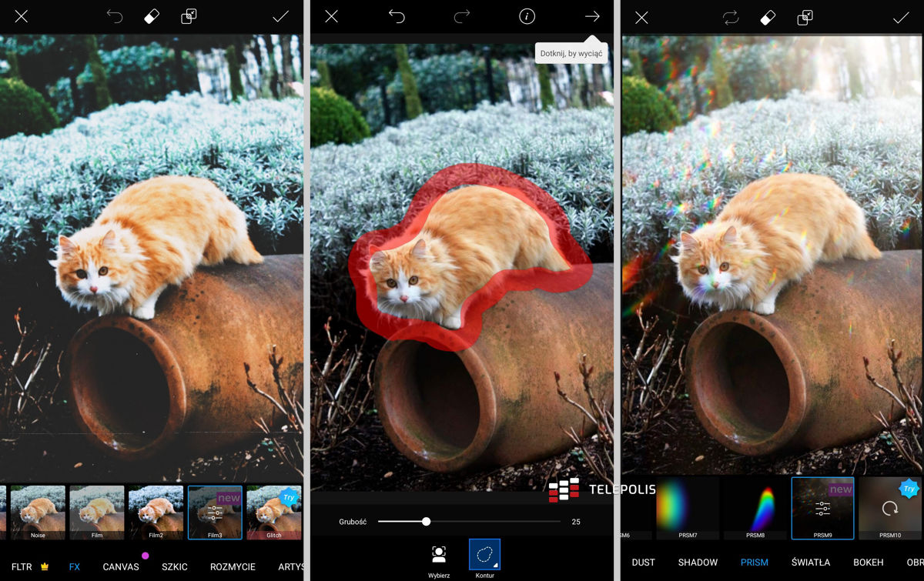Close the cutout editor with the X
The image size is (924, 581).
[x=331, y=17]
